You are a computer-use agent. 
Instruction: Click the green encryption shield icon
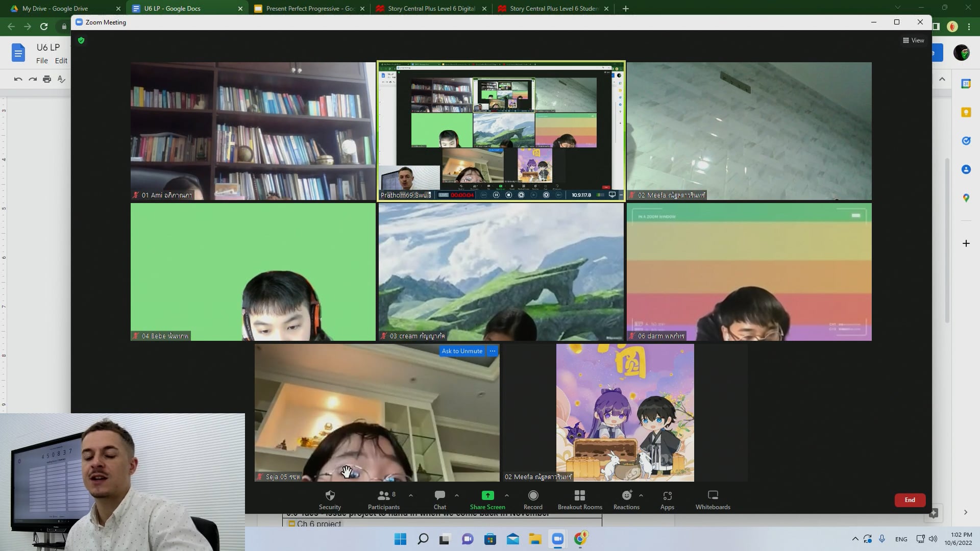point(81,40)
